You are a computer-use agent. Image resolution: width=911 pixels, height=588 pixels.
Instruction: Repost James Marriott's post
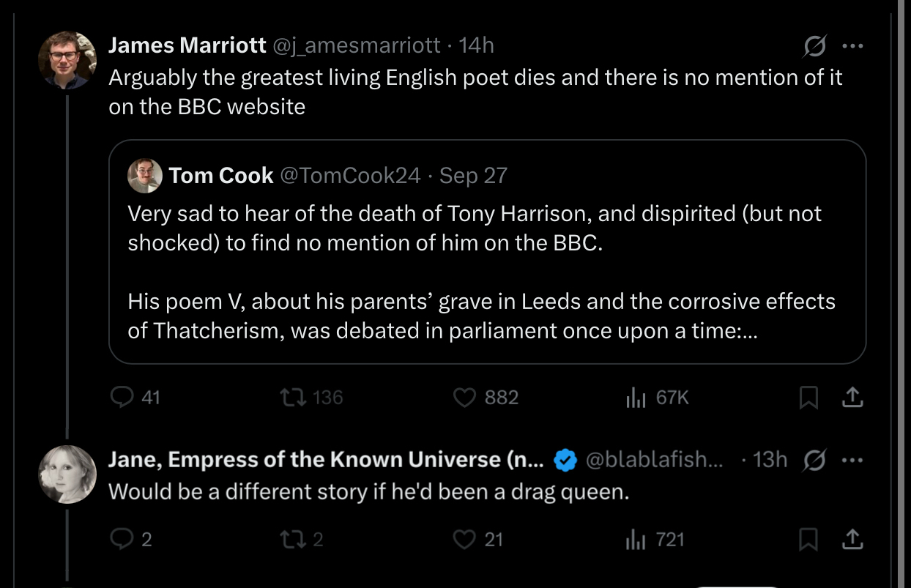(x=291, y=397)
